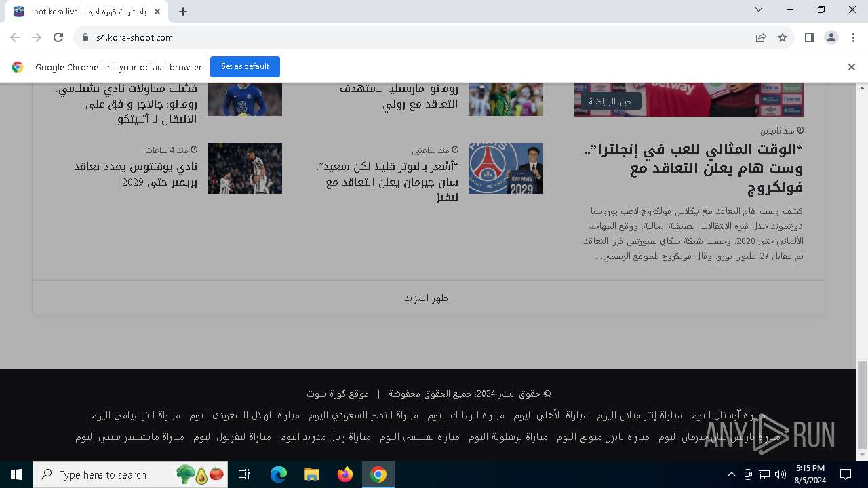Open the Chelsea Gallagher Romano headline
868x488 pixels.
click(x=125, y=104)
